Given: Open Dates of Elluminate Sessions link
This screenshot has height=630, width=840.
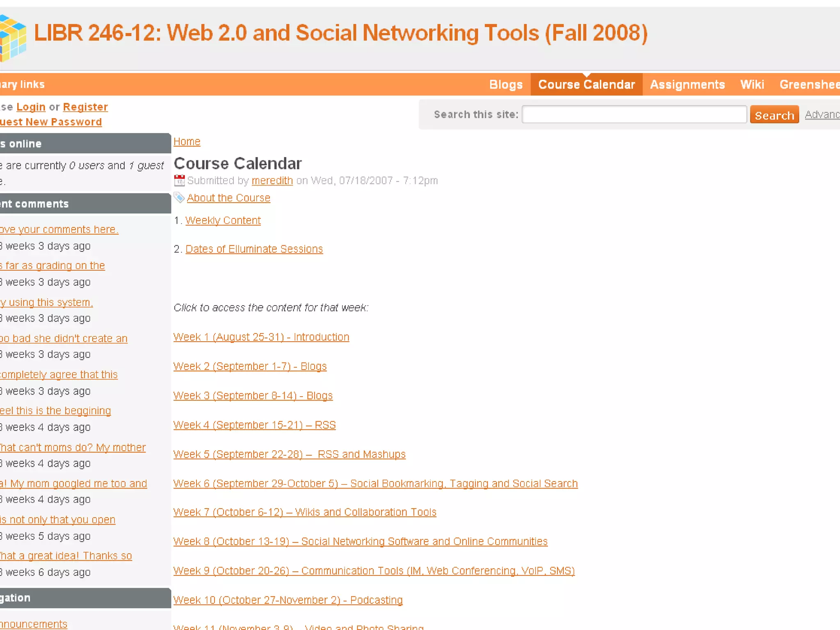Looking at the screenshot, I should (254, 249).
